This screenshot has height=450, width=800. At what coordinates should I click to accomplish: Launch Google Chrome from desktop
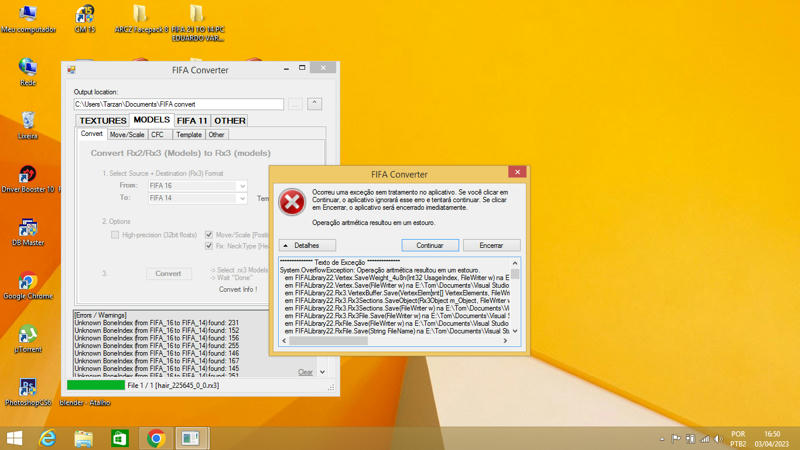(28, 285)
